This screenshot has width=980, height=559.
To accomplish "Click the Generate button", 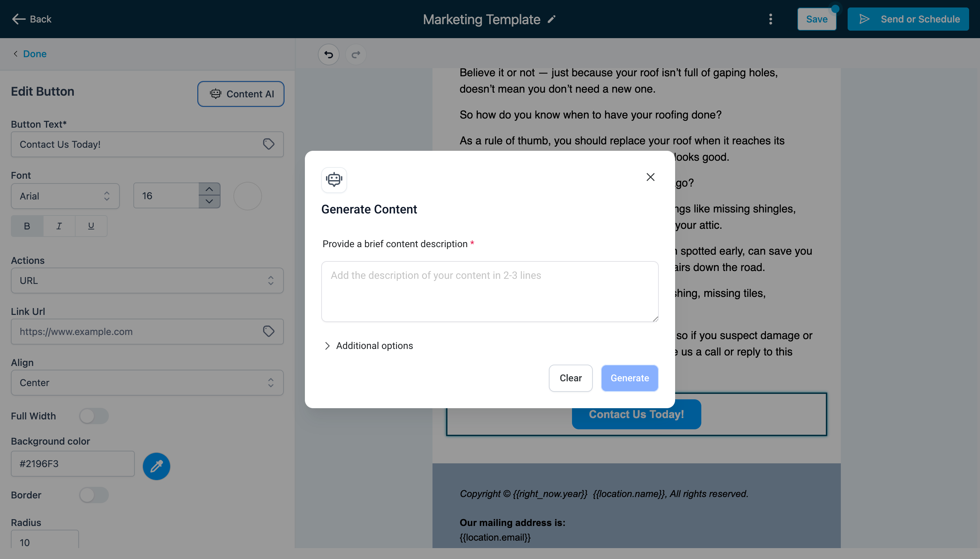I will (630, 378).
